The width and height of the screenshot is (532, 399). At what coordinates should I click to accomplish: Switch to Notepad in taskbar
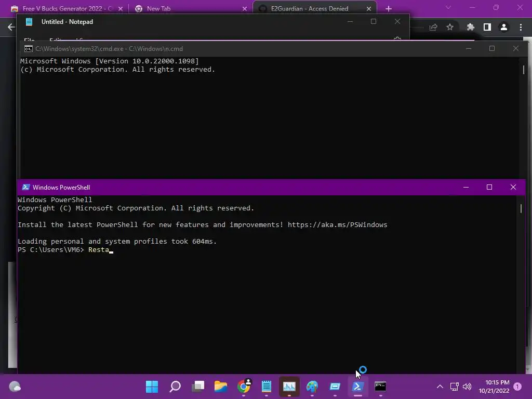(x=267, y=387)
